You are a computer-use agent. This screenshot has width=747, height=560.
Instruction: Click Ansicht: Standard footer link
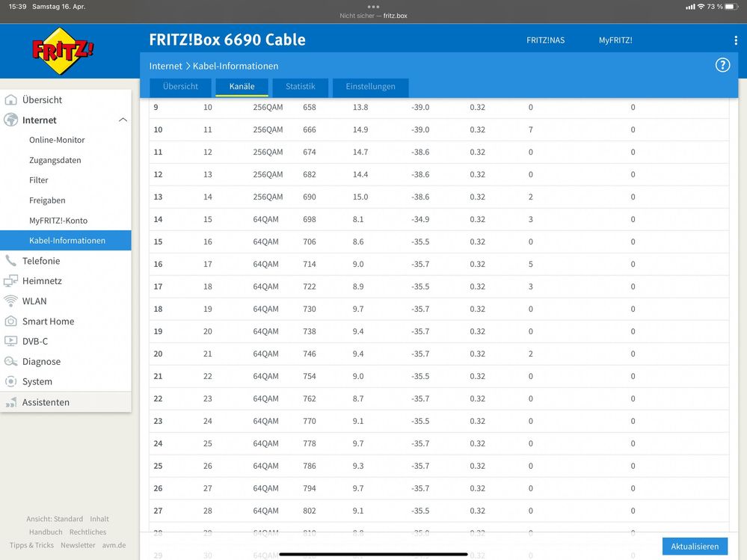(55, 519)
